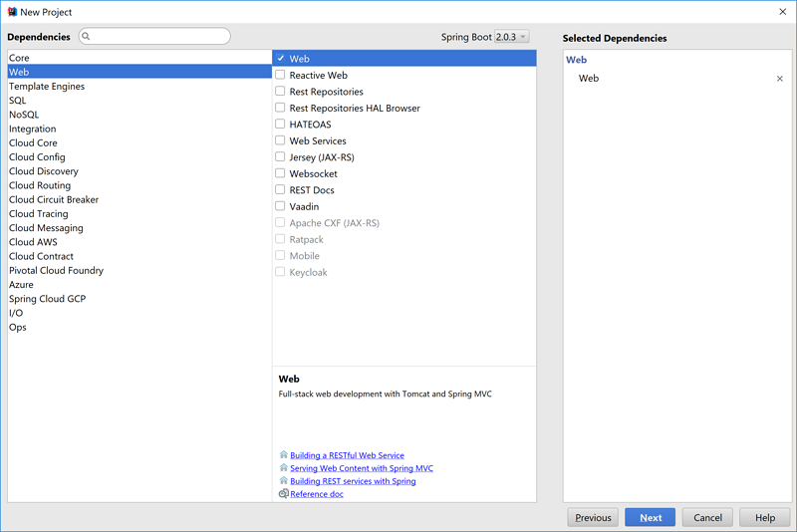Click Web entry in Selected Dependencies
Screen dimensions: 797x532
pyautogui.click(x=589, y=79)
